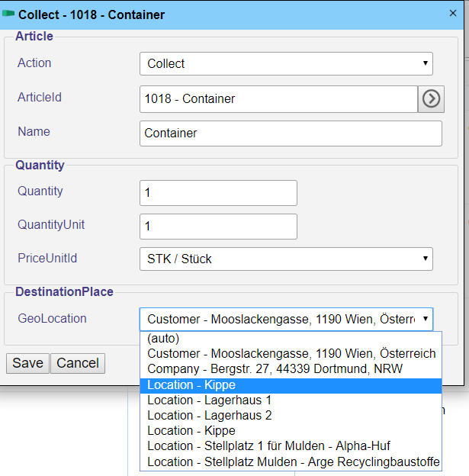This screenshot has height=476, width=469.
Task: Click the Cancel button
Action: point(78,363)
